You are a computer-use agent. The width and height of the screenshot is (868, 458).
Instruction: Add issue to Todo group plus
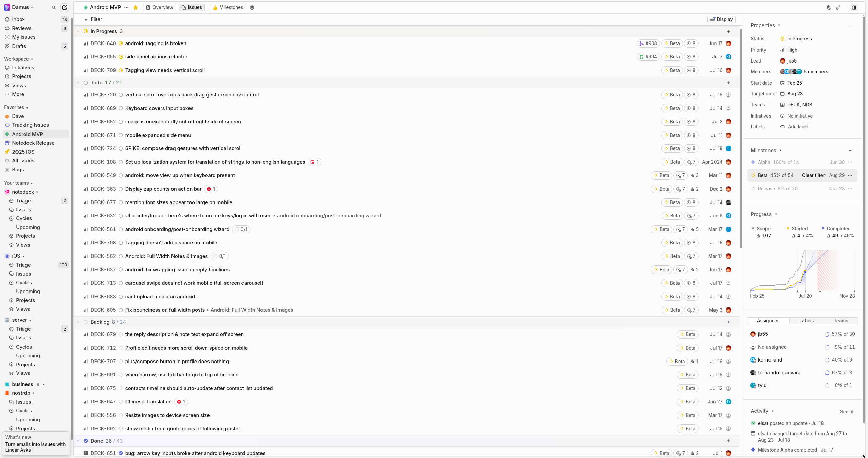click(x=728, y=83)
